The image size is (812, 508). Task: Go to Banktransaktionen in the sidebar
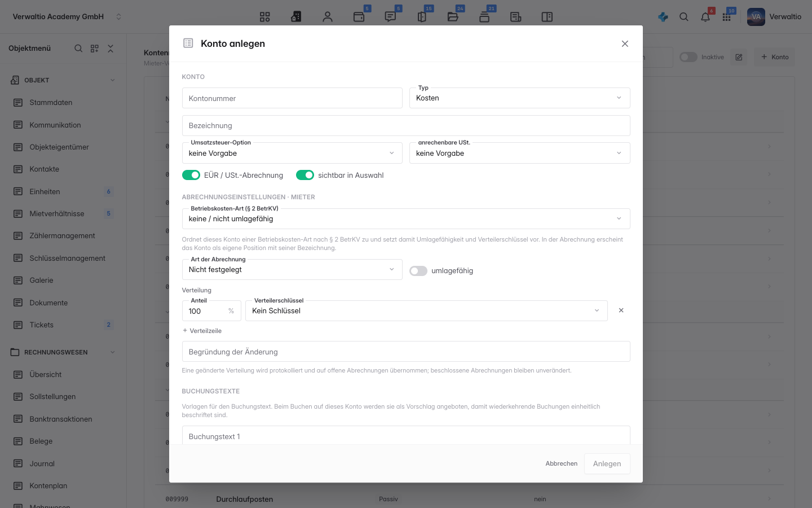(61, 419)
